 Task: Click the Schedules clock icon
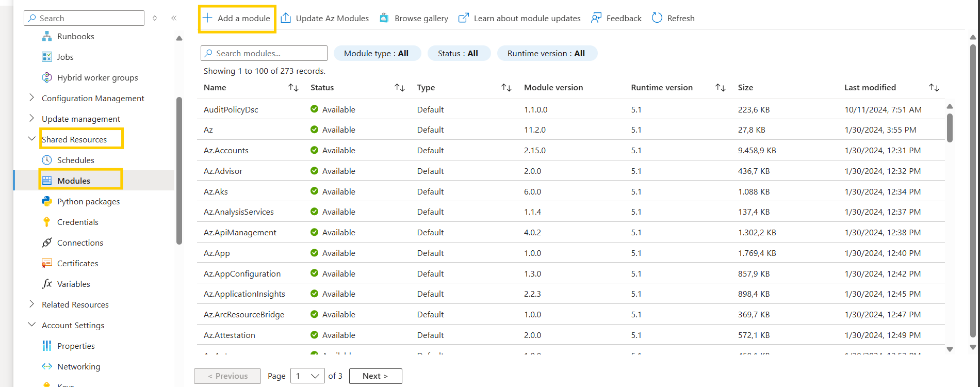click(47, 160)
